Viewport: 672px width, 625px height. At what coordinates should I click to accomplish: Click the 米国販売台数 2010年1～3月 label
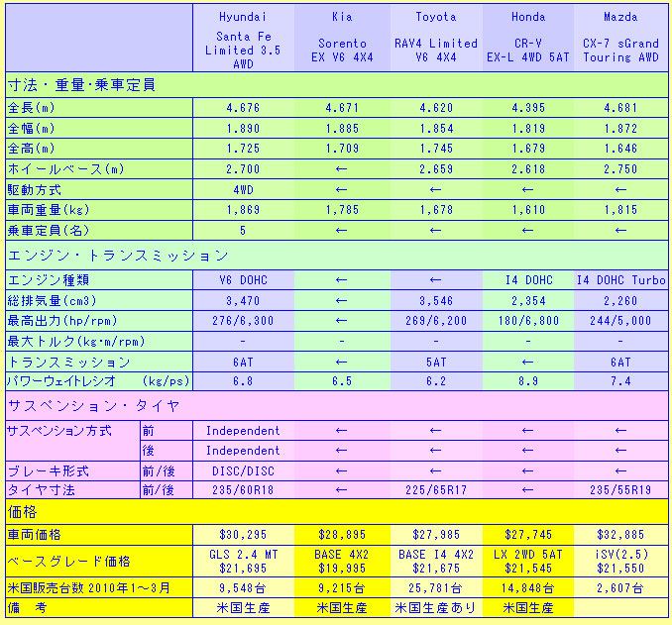[x=89, y=587]
